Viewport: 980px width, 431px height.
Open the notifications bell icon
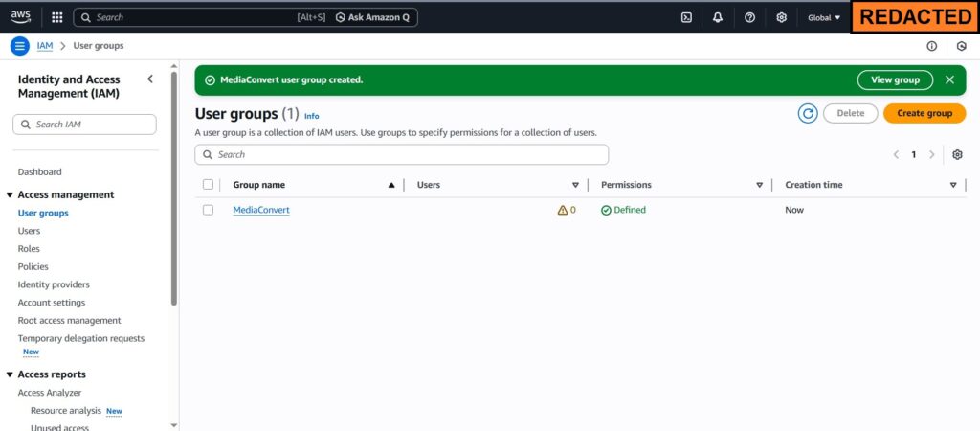[x=718, y=17]
